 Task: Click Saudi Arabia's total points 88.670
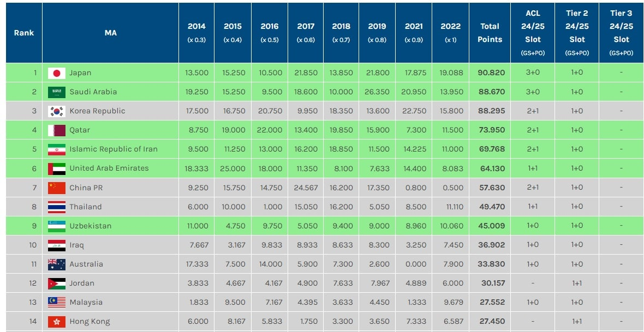(x=492, y=92)
